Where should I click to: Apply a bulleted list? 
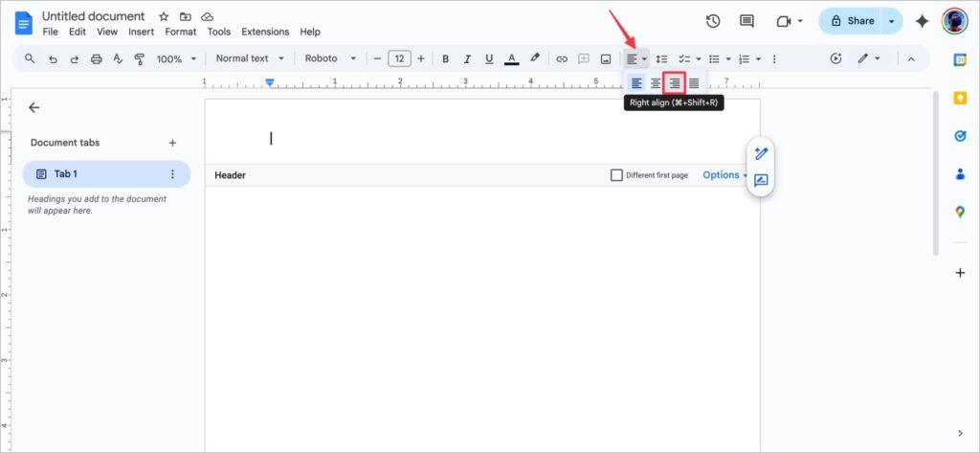pos(714,58)
